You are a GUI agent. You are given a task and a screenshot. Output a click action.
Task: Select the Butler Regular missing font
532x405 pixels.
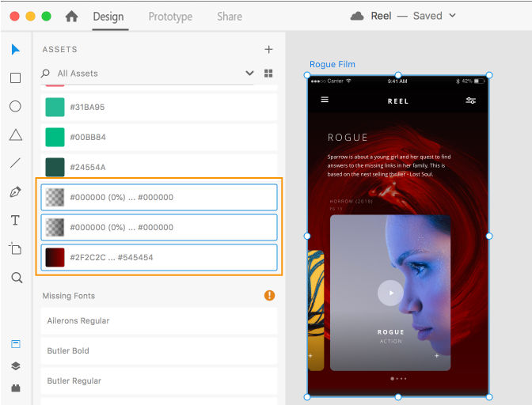click(159, 381)
